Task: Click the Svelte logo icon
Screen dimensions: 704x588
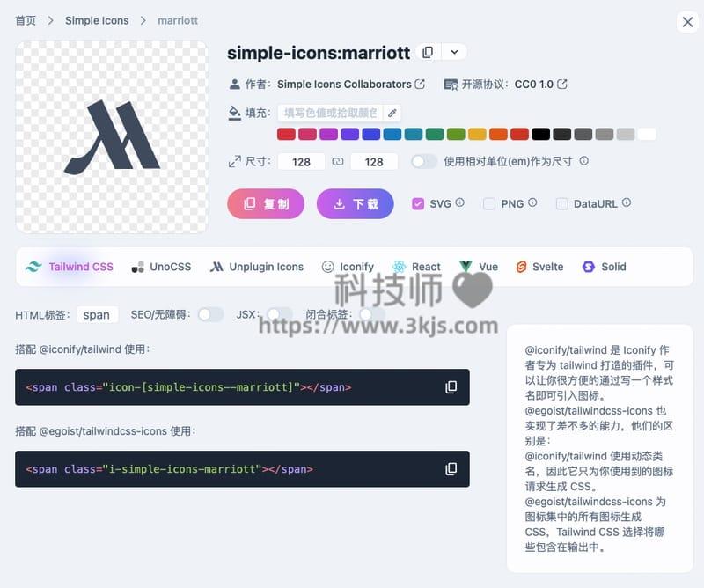Action: click(x=521, y=267)
